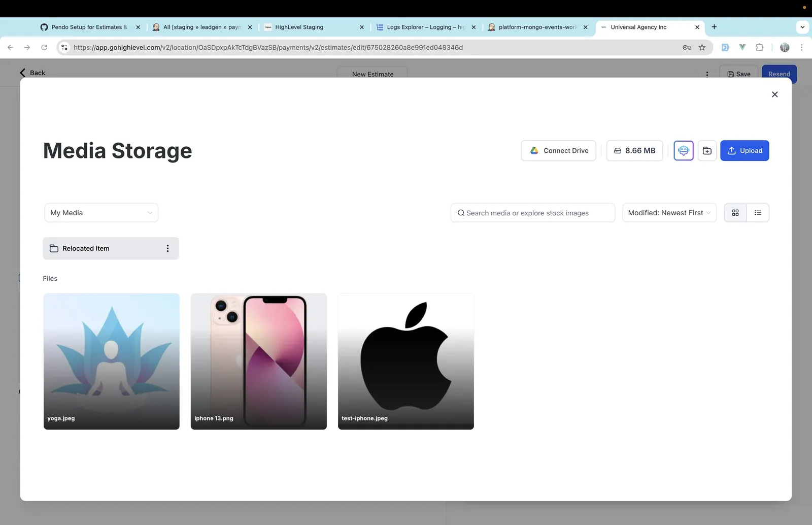The width and height of the screenshot is (812, 525).
Task: Click the New Estimate title tab
Action: [373, 74]
